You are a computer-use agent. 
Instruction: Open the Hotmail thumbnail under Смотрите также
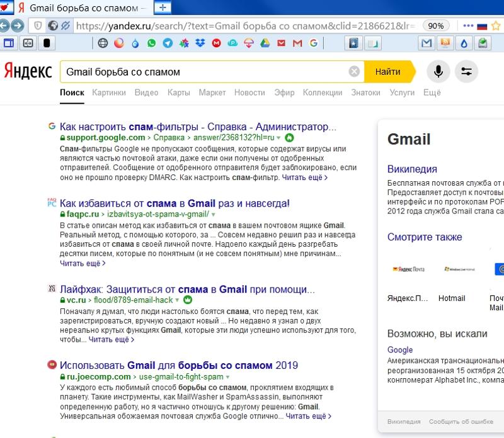coord(459,269)
